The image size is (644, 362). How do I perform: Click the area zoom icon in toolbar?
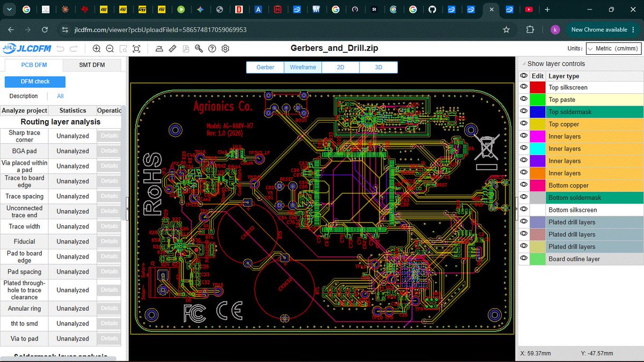point(123,49)
